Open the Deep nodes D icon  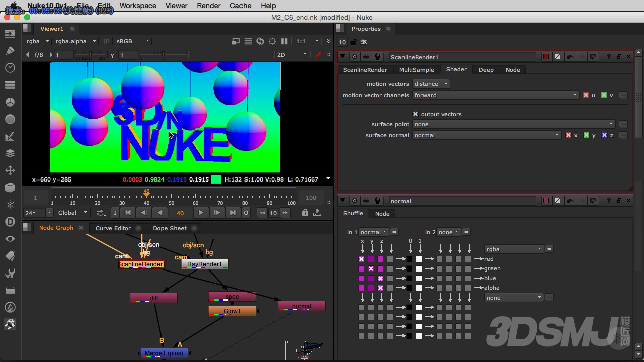10,222
